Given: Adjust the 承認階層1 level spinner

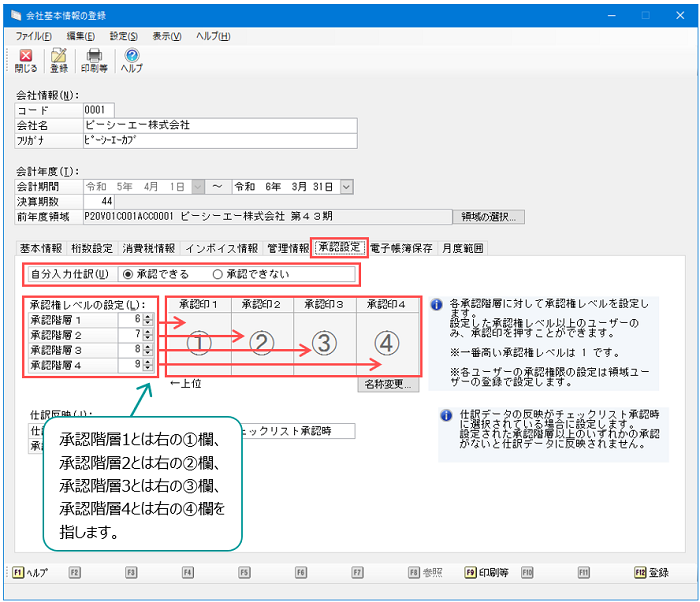Looking at the screenshot, I should coord(148,320).
